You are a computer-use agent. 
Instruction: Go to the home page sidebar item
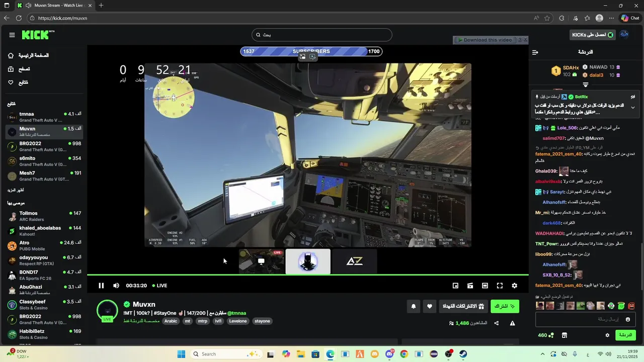29,55
